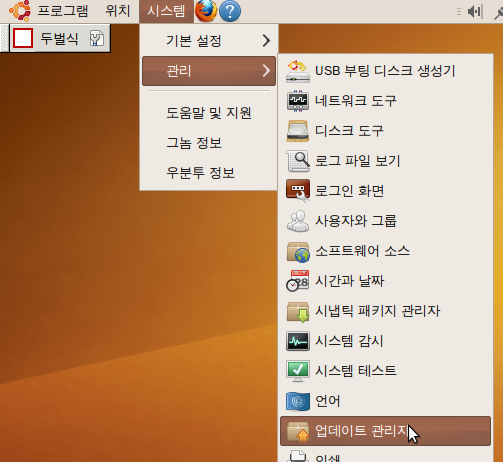Click the 시스템 테스트 label
The image size is (503, 462).
tap(356, 371)
